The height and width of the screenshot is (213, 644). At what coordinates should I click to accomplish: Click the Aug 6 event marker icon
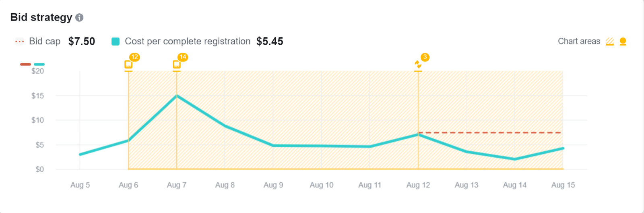[128, 65]
